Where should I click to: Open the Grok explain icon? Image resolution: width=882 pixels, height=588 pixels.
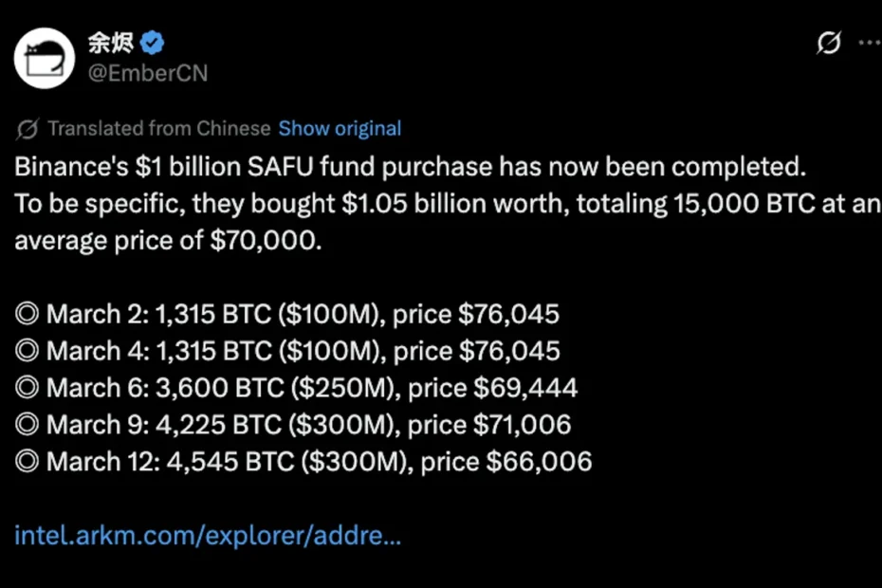pos(829,44)
